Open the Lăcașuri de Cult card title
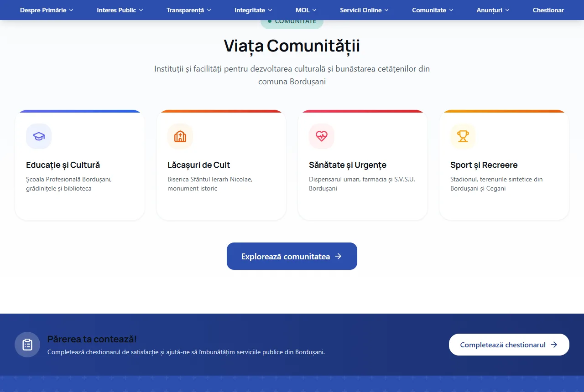584x392 pixels. click(199, 165)
